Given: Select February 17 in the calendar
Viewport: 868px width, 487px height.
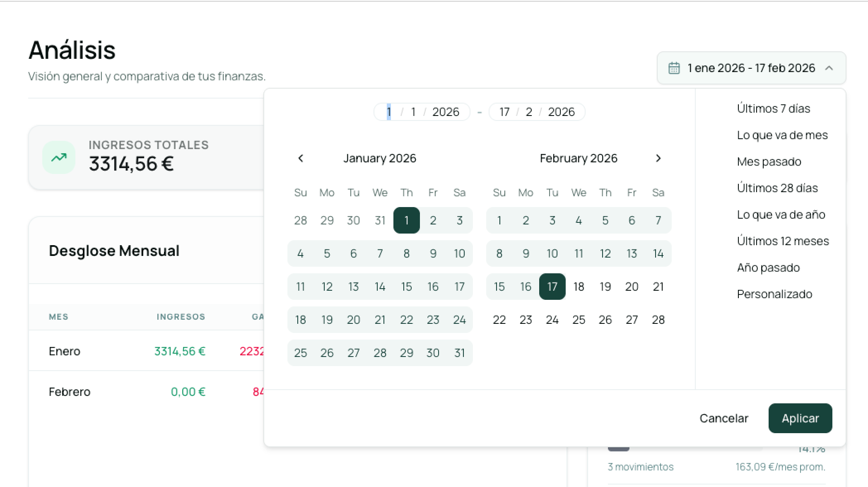Looking at the screenshot, I should 552,287.
